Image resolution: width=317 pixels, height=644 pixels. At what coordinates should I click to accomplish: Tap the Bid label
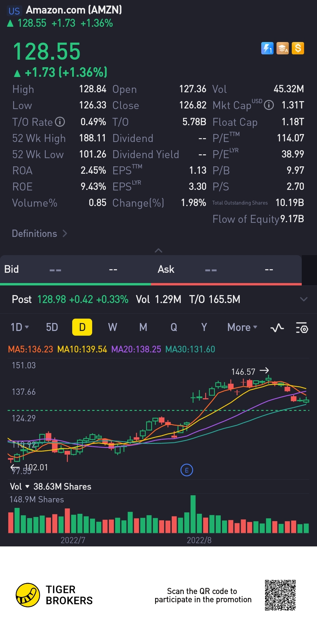tap(11, 269)
